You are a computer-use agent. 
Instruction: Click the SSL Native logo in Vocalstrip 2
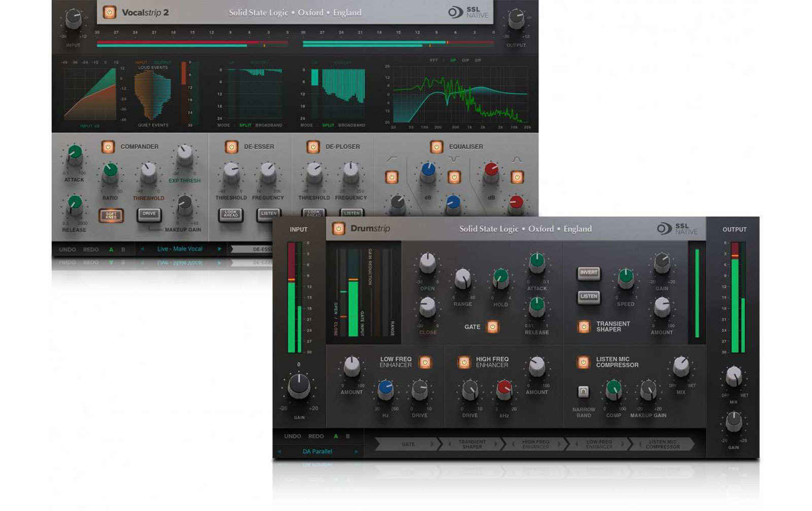(x=468, y=12)
